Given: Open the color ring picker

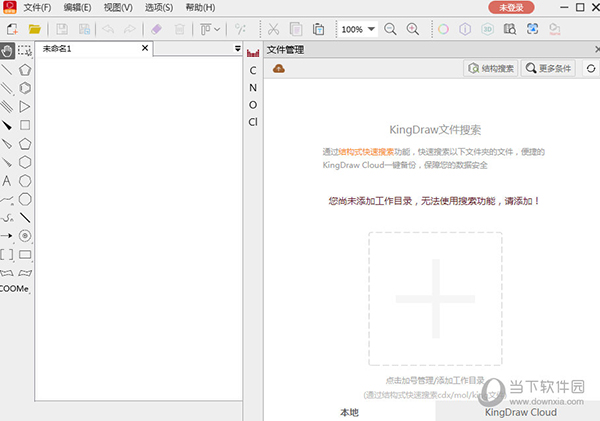Looking at the screenshot, I should click(x=443, y=29).
